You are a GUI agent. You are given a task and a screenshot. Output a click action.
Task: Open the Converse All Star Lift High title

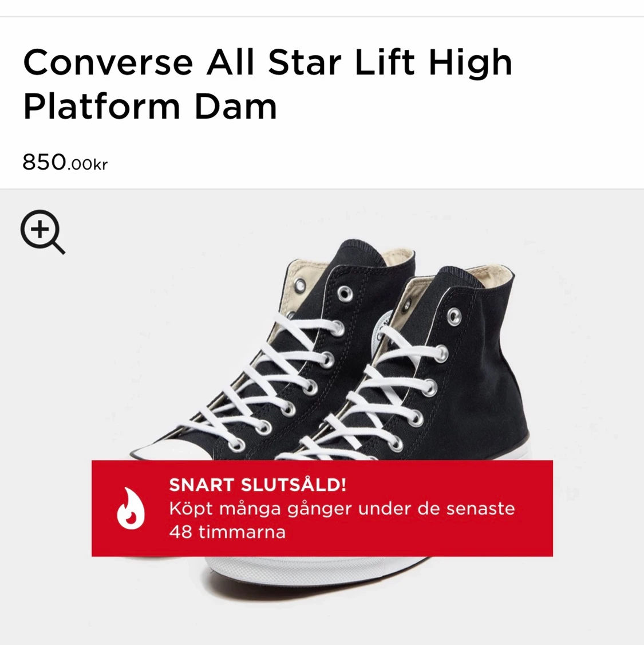pyautogui.click(x=267, y=62)
